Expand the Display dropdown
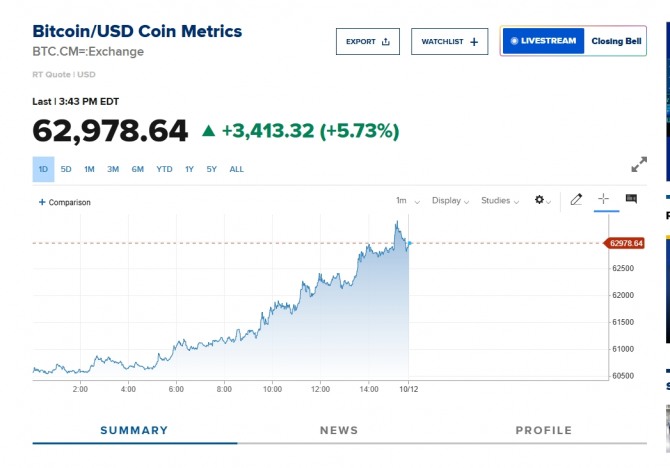Screen dimensions: 670x468 (x=450, y=201)
